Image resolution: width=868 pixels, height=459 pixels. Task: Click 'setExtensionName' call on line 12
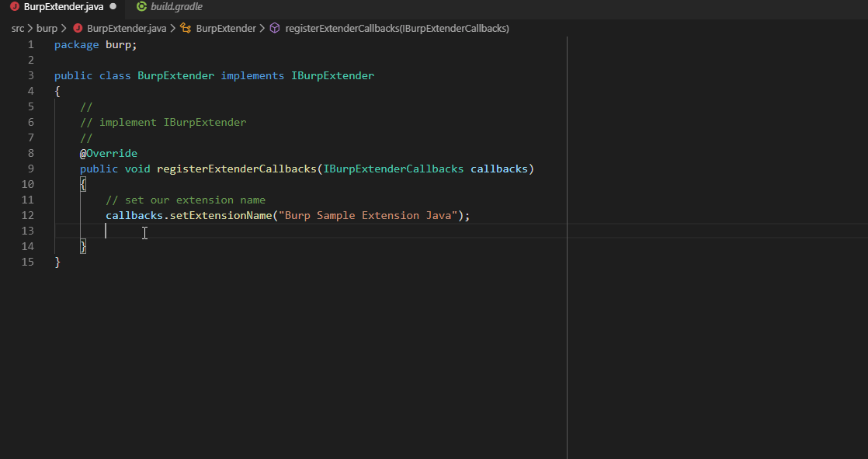tap(220, 215)
